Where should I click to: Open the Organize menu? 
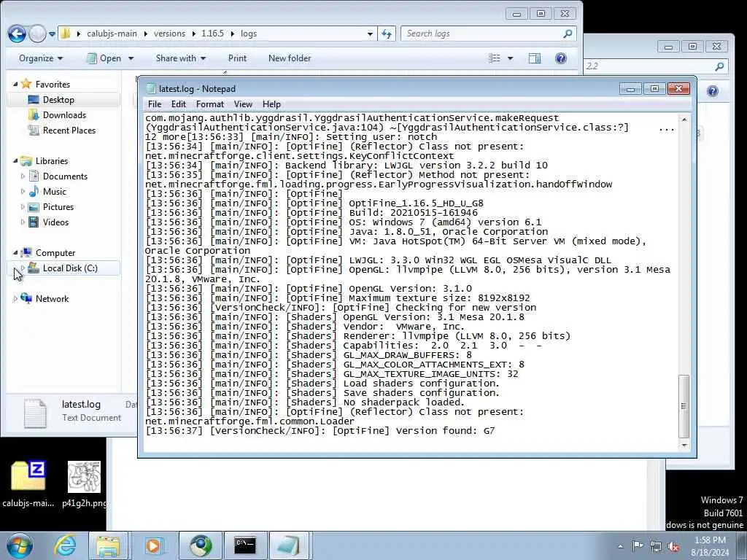point(41,58)
